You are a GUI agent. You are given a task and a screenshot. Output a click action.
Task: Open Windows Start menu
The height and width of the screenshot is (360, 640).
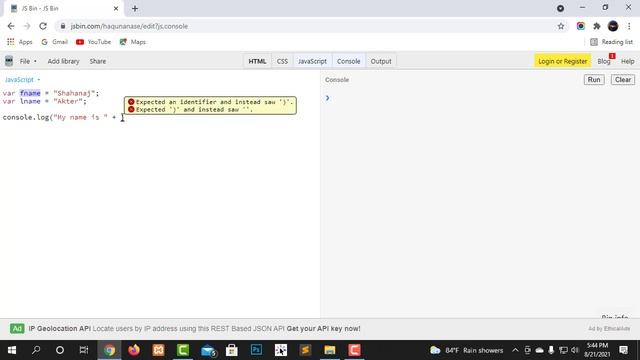coord(11,350)
